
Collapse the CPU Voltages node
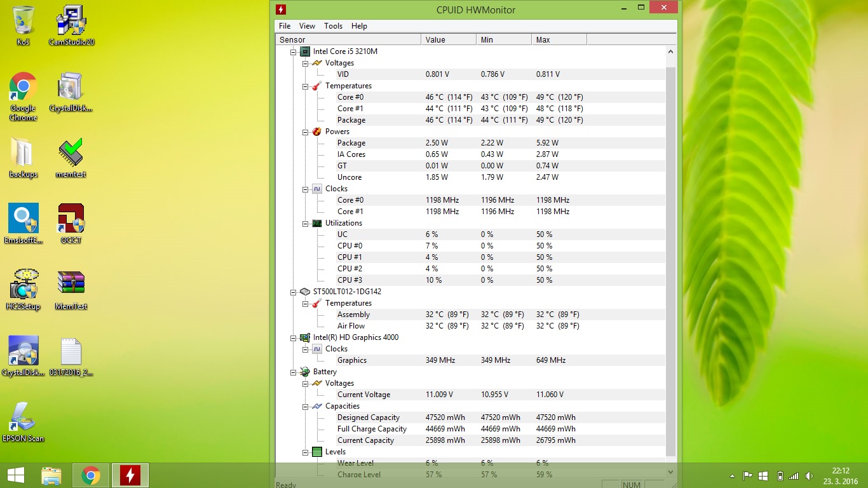(305, 63)
